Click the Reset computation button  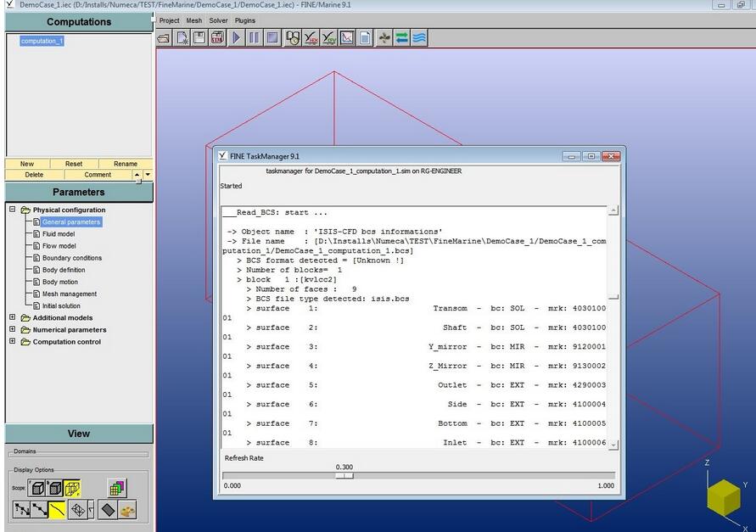74,164
